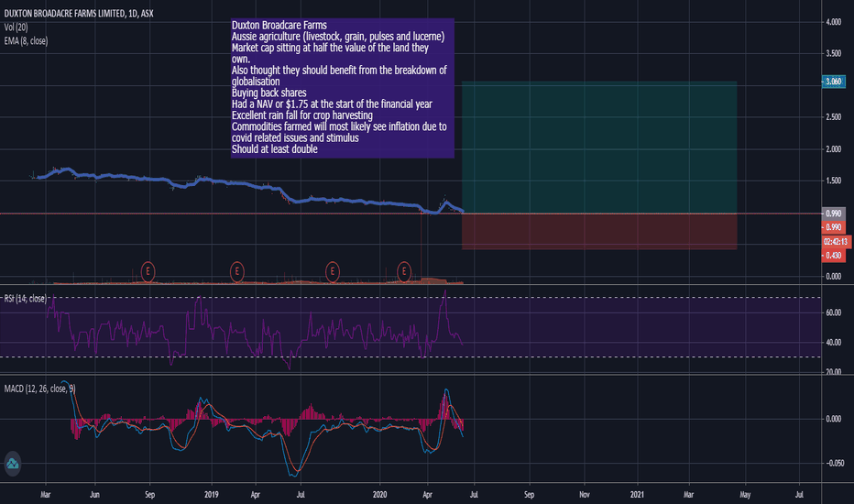Click note line starting 'Had a NAV or $1.75'
The image size is (854, 504).
pyautogui.click(x=332, y=104)
